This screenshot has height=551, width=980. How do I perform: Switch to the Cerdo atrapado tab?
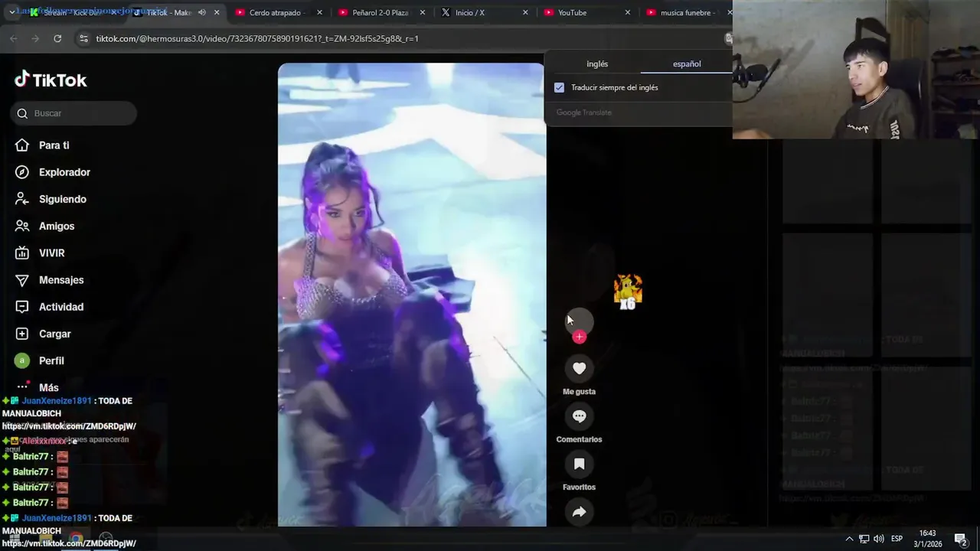[x=279, y=12]
